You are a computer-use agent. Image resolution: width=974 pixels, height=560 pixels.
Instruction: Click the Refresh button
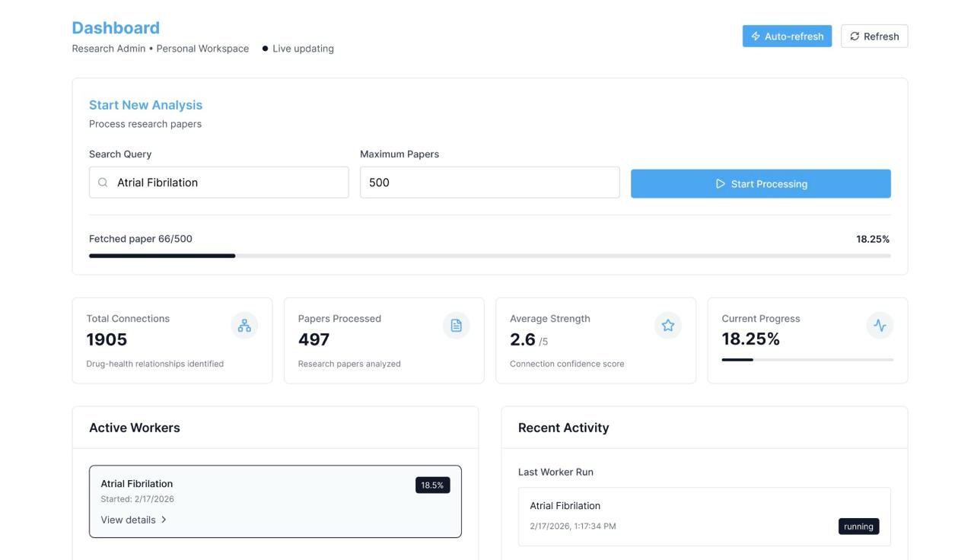click(x=874, y=35)
